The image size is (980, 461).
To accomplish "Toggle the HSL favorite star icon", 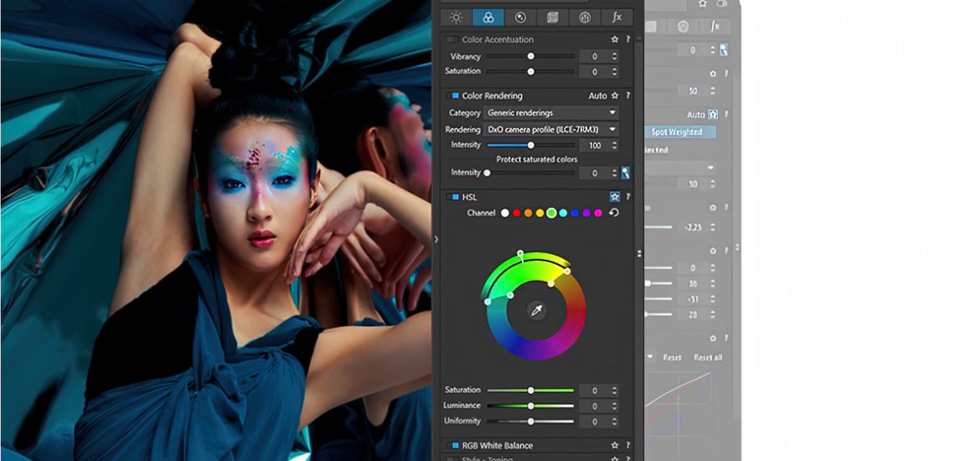I will pyautogui.click(x=615, y=197).
